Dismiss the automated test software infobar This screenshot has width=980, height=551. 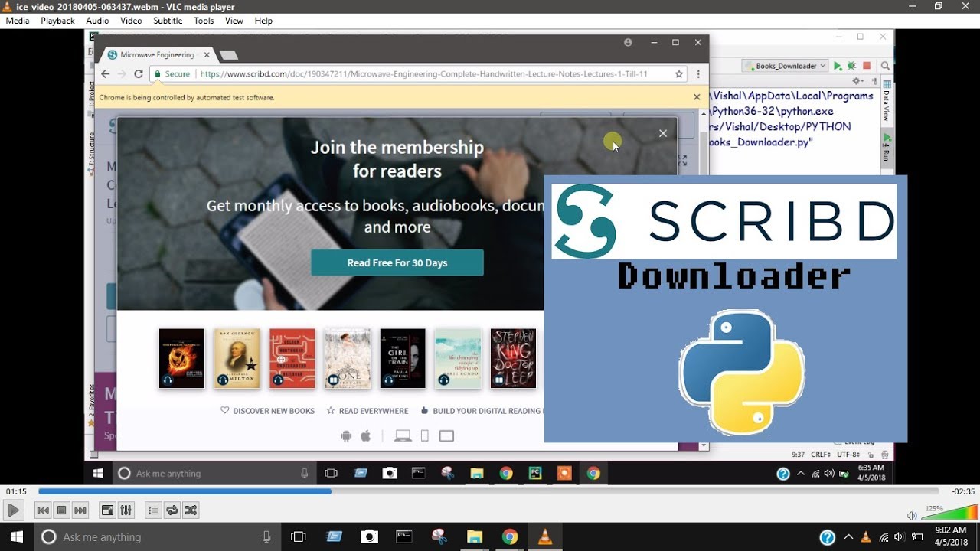coord(697,97)
